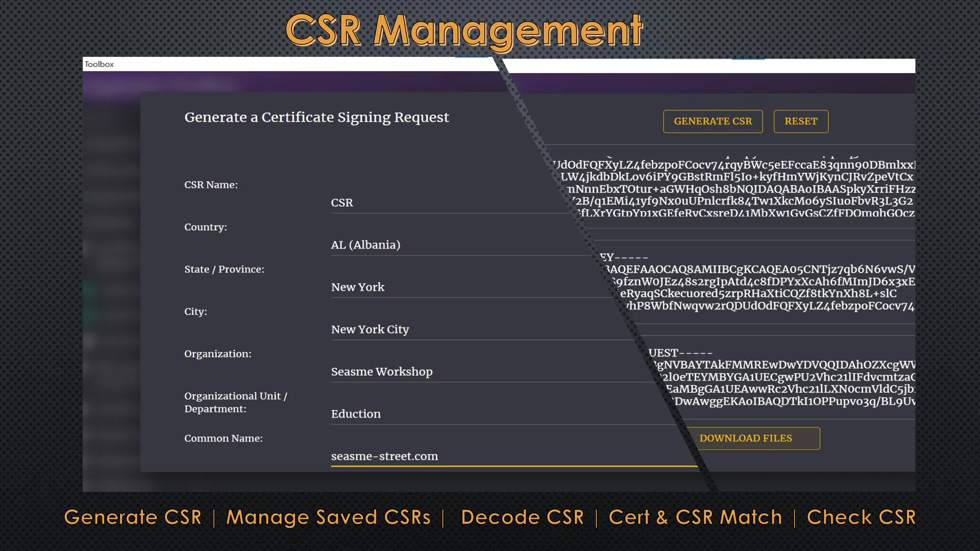Switch to the Decode CSR feature
Screen dimensions: 980x551
(522, 517)
